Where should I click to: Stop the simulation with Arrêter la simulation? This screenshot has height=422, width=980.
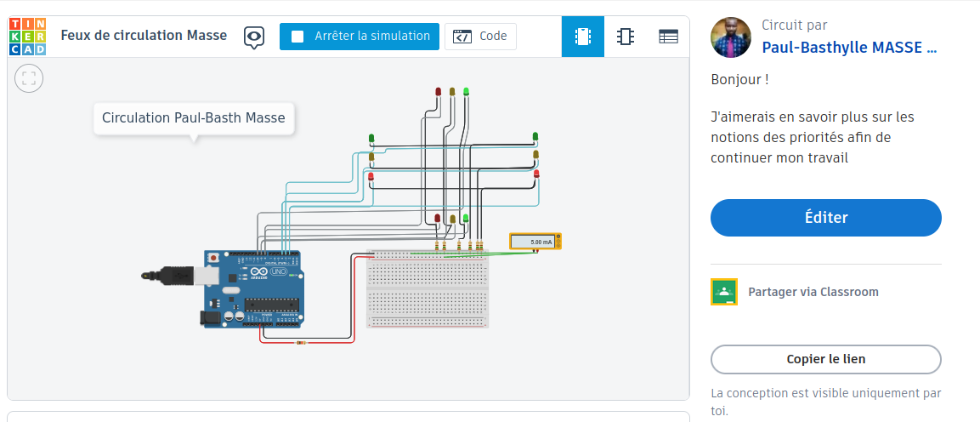pos(360,37)
